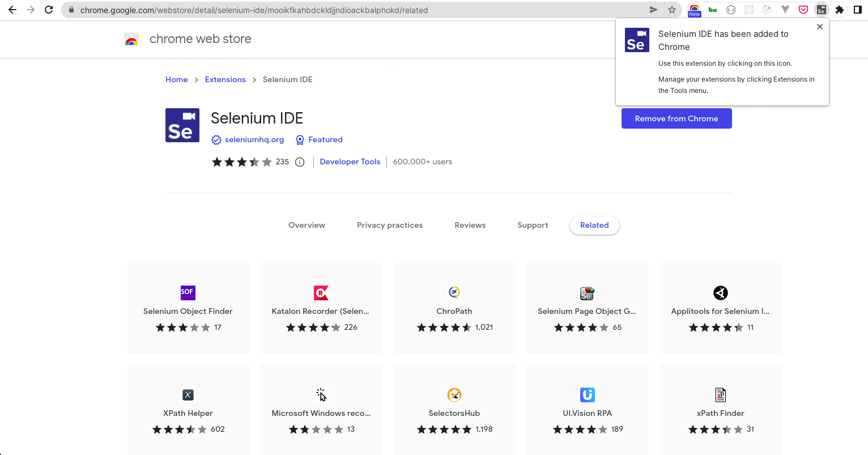The width and height of the screenshot is (868, 455).
Task: Click the XPath Helper icon
Action: (188, 395)
